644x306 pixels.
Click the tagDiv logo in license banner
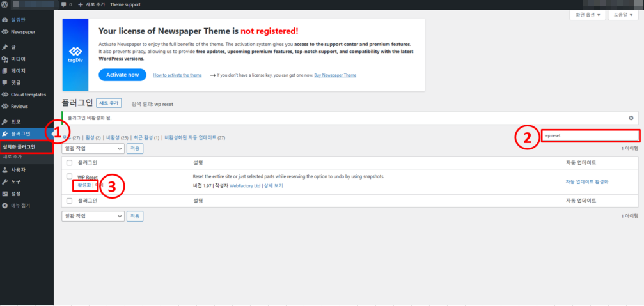[75, 54]
